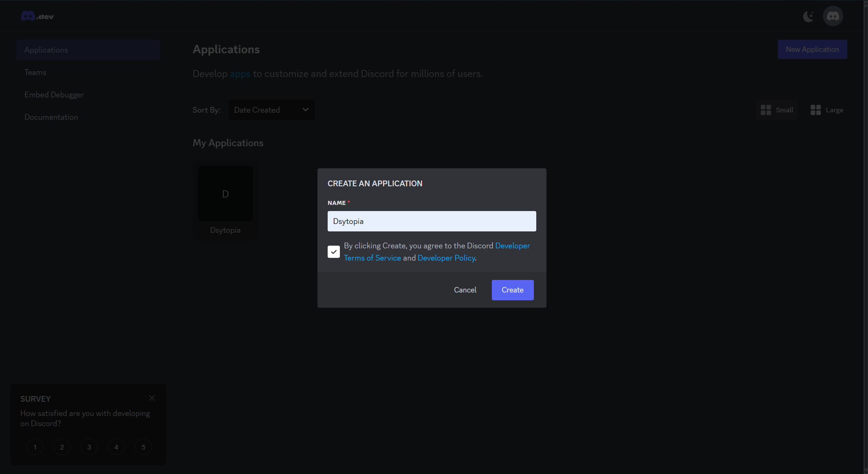Click the New Application button
The height and width of the screenshot is (474, 868).
point(812,49)
